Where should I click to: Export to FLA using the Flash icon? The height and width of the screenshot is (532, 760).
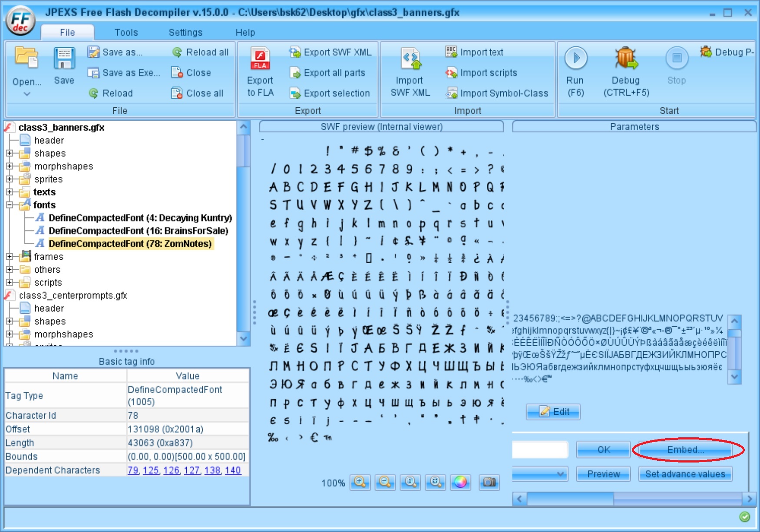click(x=260, y=58)
